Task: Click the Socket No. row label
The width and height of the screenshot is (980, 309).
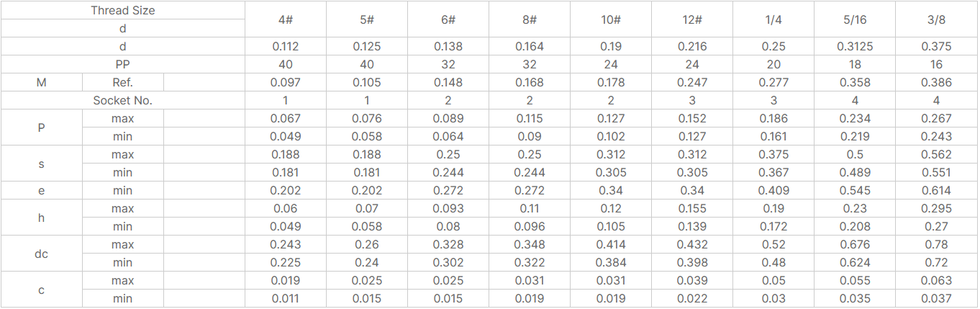Action: tap(122, 100)
